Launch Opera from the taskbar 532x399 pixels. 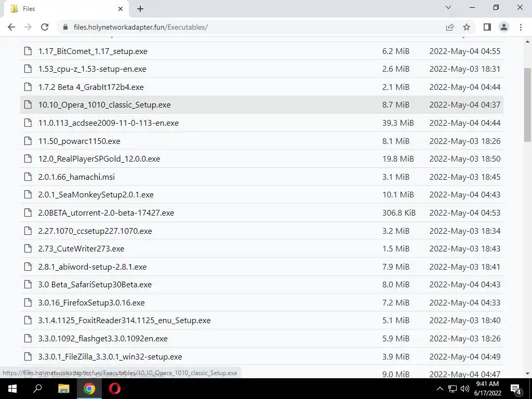click(x=115, y=389)
